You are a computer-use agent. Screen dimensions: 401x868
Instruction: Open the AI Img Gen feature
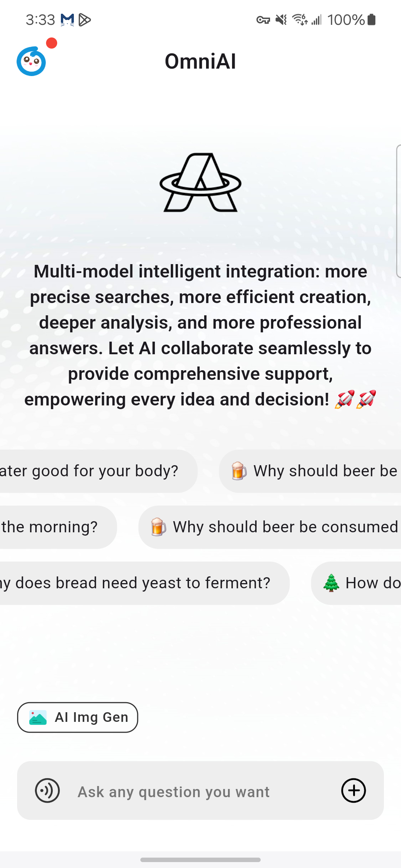tap(78, 717)
